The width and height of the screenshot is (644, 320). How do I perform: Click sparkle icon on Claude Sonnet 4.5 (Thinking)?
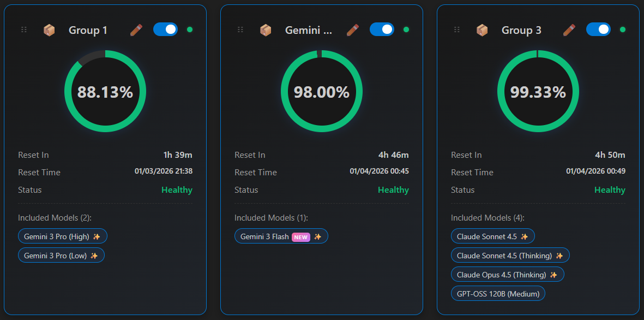click(559, 256)
